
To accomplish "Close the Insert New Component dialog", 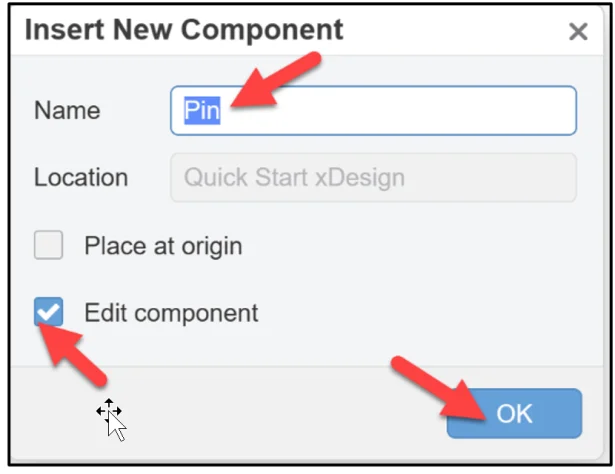I will point(577,31).
